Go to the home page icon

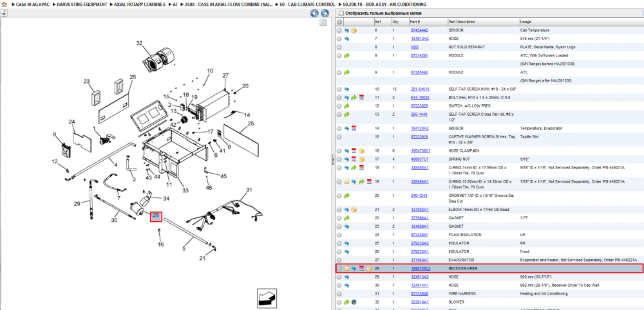pyautogui.click(x=4, y=4)
